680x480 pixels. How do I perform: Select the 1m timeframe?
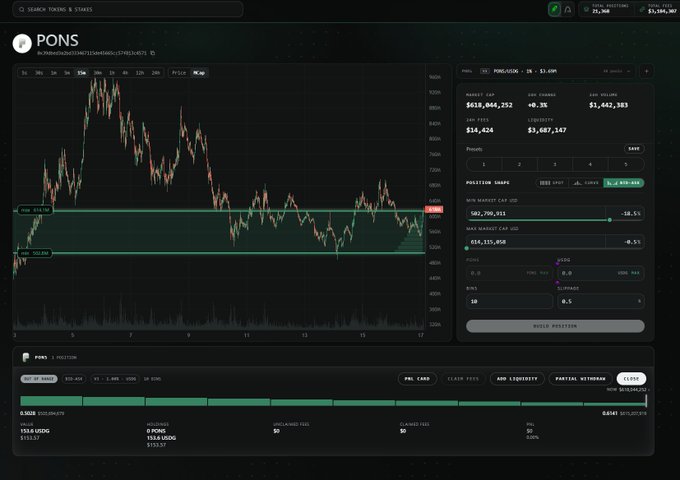[54, 73]
